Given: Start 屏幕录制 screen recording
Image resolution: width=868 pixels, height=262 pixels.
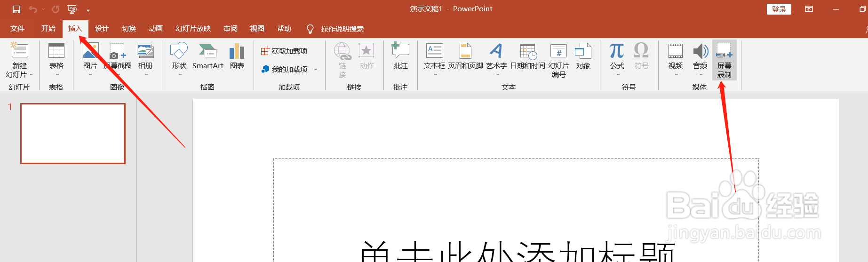Looking at the screenshot, I should tap(725, 60).
